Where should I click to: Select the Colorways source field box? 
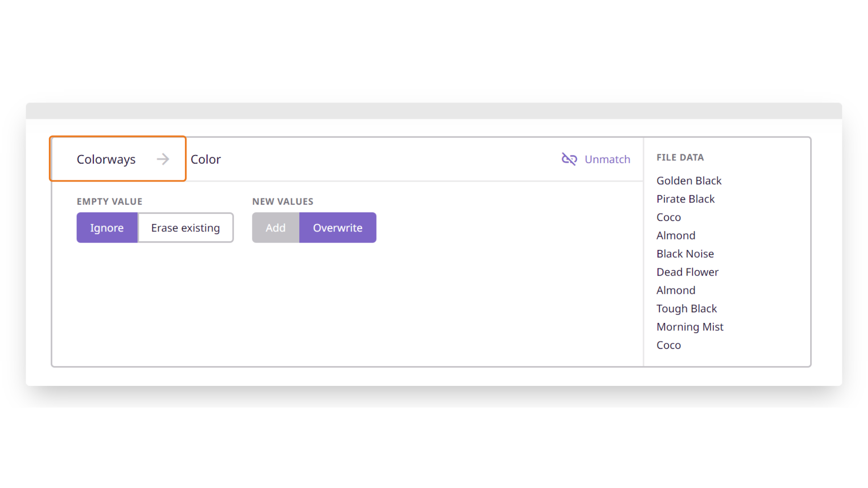[106, 159]
